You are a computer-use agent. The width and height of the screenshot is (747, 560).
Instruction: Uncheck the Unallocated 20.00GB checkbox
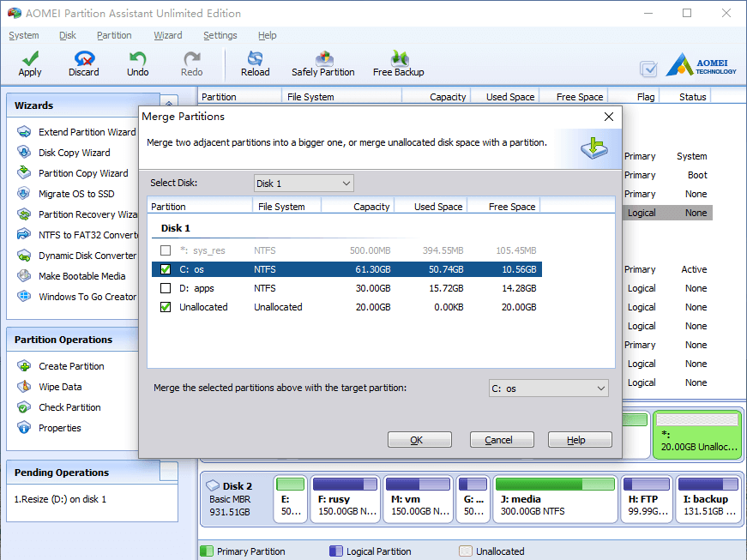tap(166, 307)
